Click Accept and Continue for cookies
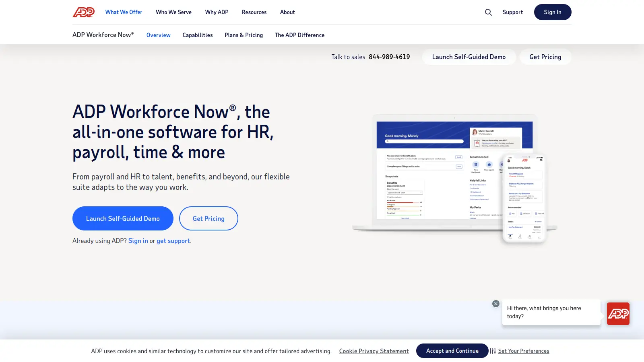The height and width of the screenshot is (362, 644). tap(452, 351)
